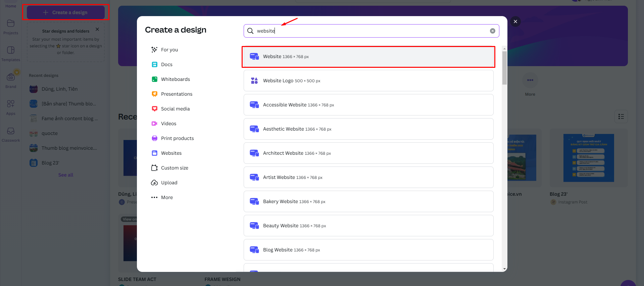Select the Architect Website result
Viewport: 644px width, 286px height.
coord(368,153)
